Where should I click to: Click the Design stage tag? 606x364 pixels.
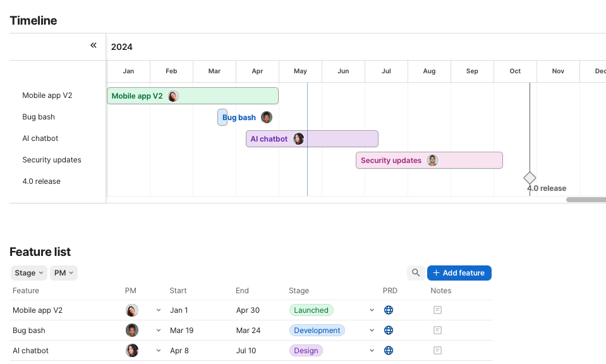click(306, 351)
